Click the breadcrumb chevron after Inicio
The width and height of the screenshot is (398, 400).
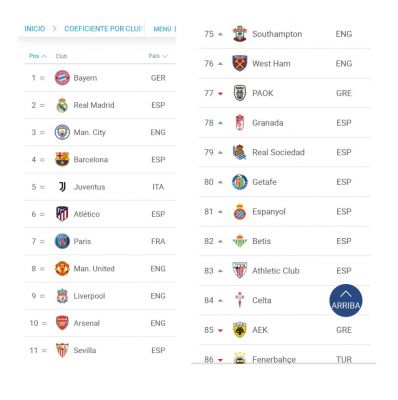click(x=55, y=29)
